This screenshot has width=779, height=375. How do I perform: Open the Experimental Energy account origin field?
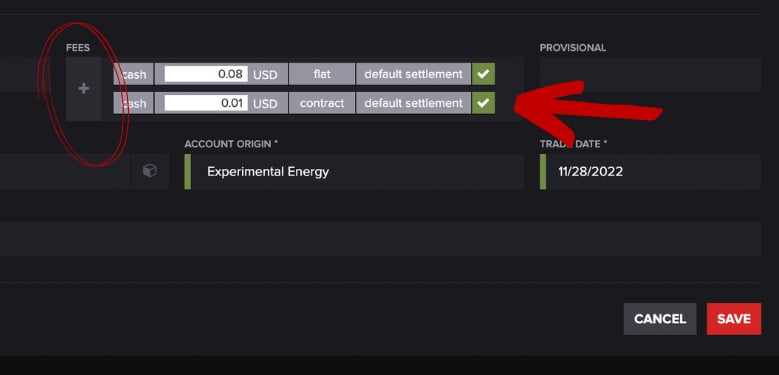(354, 171)
